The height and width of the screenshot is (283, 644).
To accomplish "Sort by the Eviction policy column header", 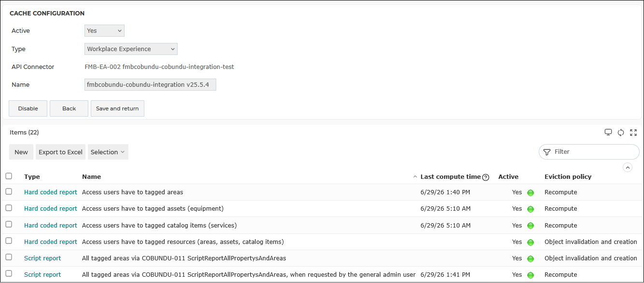I will coord(568,177).
